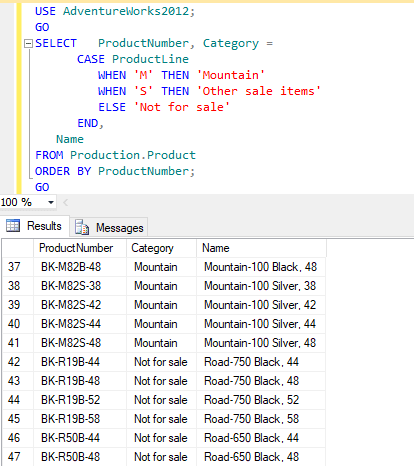Viewport: 415px width, 469px height.
Task: Click Mountain category cell in row 37
Action: tap(161, 267)
